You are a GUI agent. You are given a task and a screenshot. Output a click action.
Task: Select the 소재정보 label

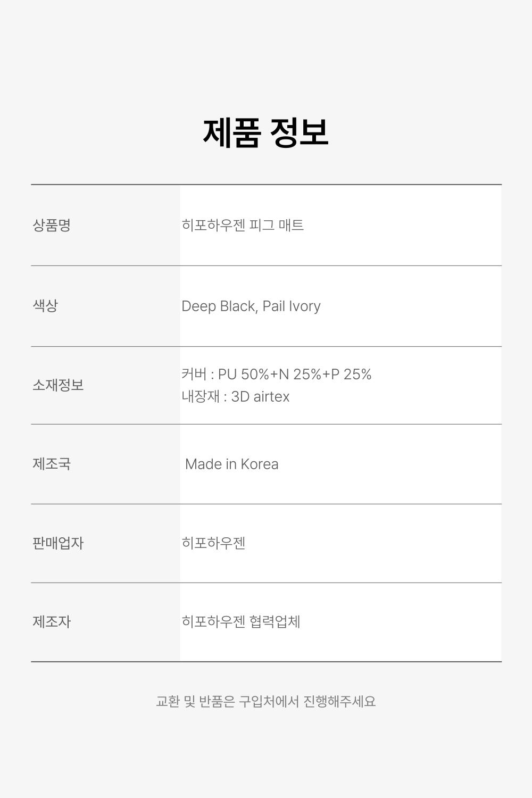point(58,385)
